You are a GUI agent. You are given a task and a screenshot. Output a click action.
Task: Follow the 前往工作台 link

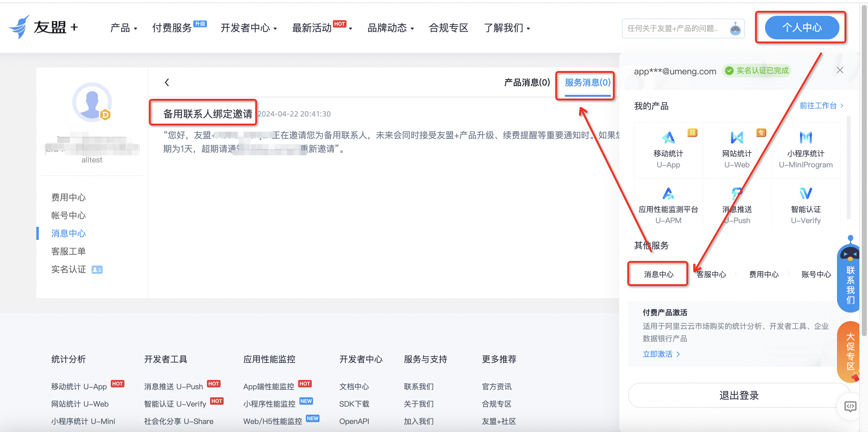(x=821, y=106)
